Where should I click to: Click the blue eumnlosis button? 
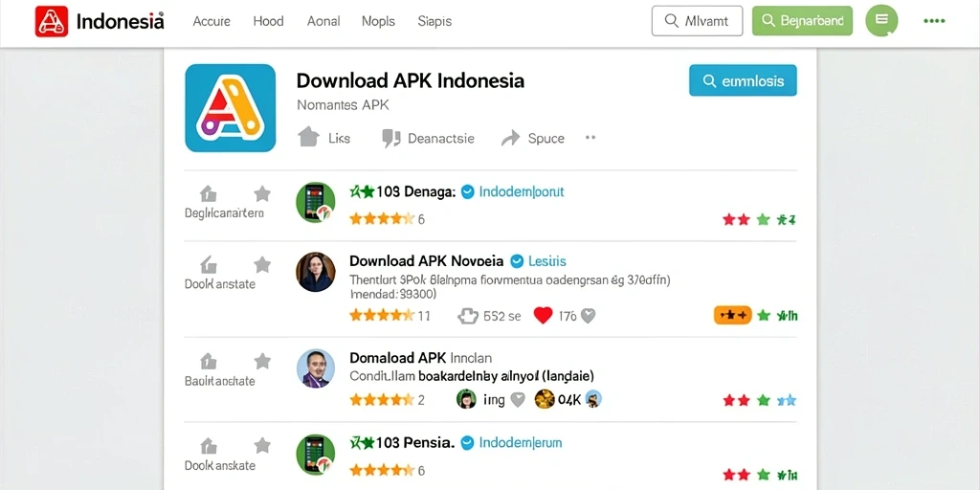[743, 80]
